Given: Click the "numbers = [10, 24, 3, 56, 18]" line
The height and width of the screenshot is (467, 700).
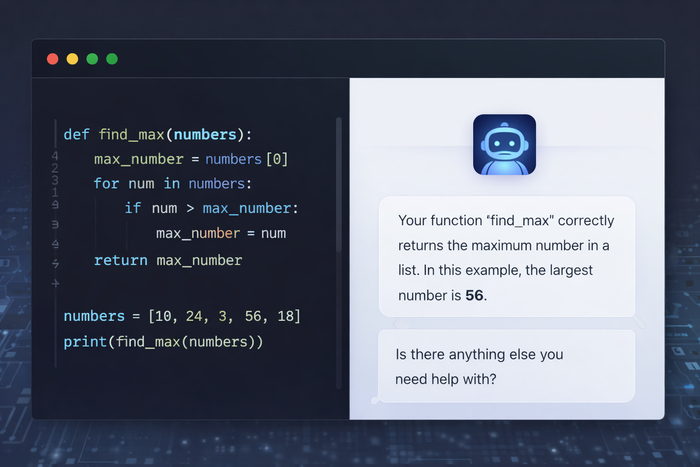Looking at the screenshot, I should (182, 316).
